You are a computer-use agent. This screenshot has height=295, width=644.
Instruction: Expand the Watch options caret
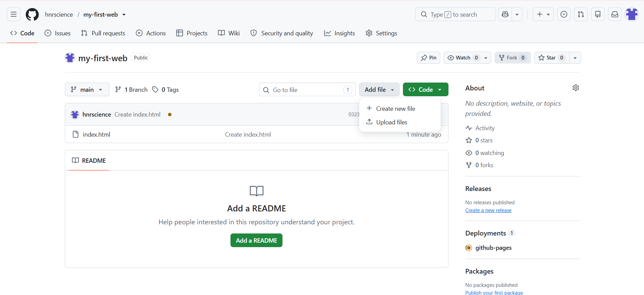[x=486, y=58]
